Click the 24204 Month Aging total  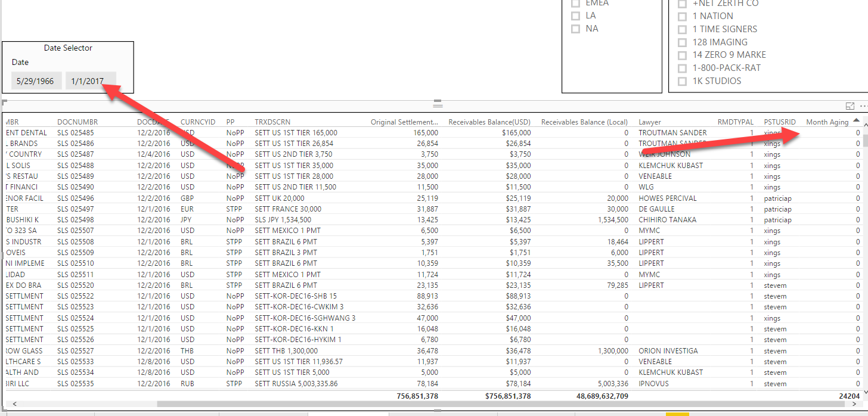point(848,396)
